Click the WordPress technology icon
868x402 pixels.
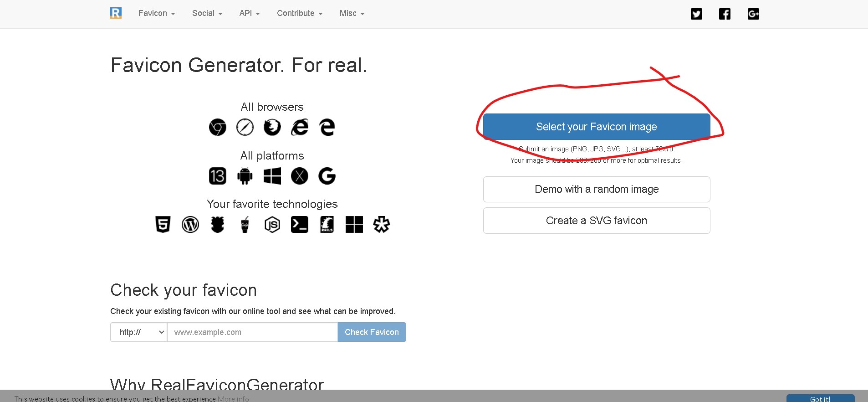[x=190, y=224]
